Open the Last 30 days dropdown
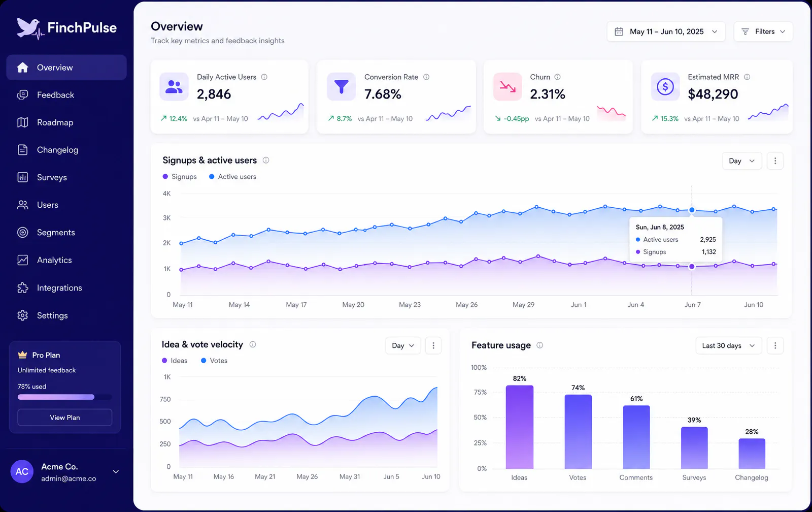The height and width of the screenshot is (512, 812). [728, 345]
